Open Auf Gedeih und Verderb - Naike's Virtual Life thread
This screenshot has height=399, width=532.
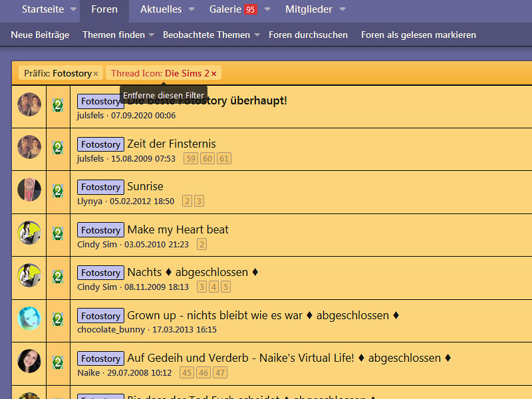(289, 358)
